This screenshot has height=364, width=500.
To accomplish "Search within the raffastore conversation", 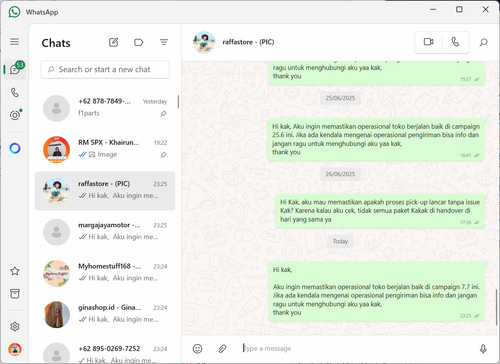I will [483, 42].
